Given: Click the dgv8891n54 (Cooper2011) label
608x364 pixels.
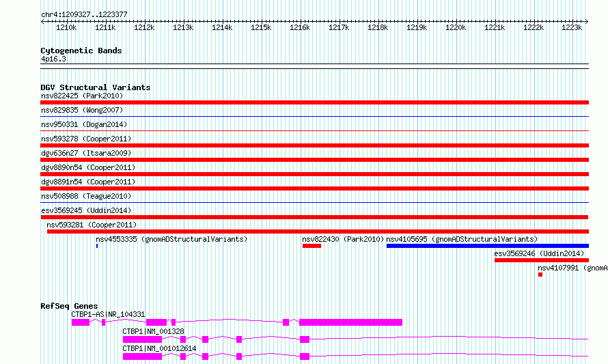Looking at the screenshot, I should pos(88,182).
